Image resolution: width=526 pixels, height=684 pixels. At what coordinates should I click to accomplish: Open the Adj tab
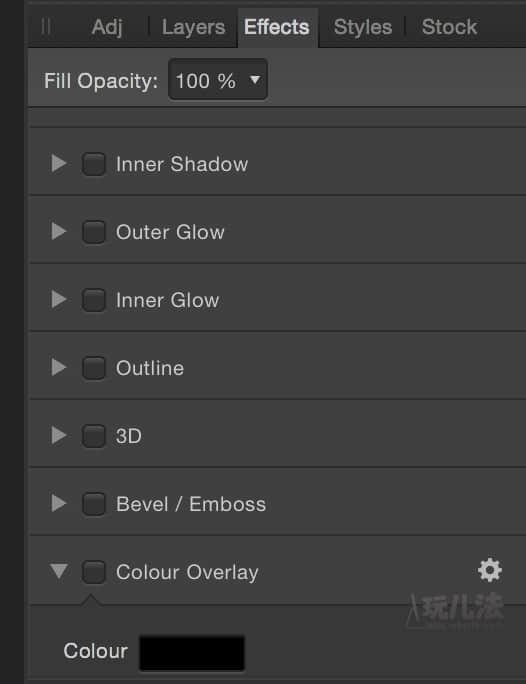[107, 27]
